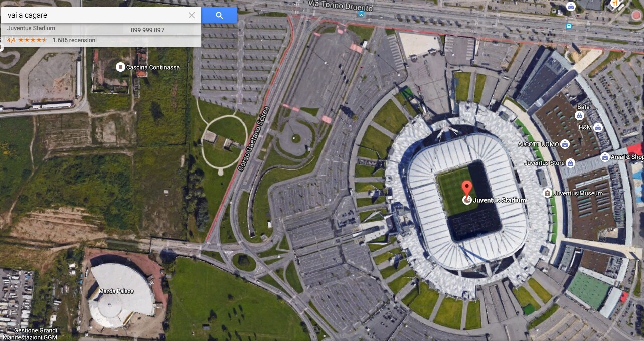Open the Cascina Continassa place marker
This screenshot has width=644, height=341.
[120, 67]
